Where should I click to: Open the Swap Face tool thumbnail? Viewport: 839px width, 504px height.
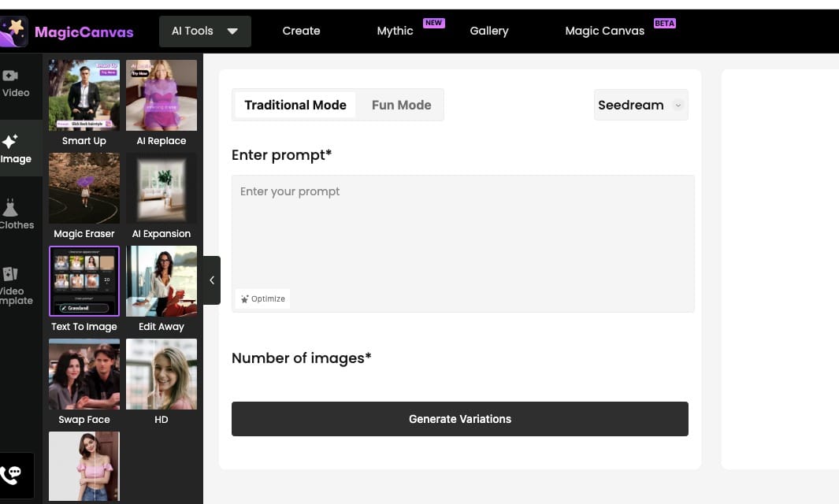pos(84,374)
